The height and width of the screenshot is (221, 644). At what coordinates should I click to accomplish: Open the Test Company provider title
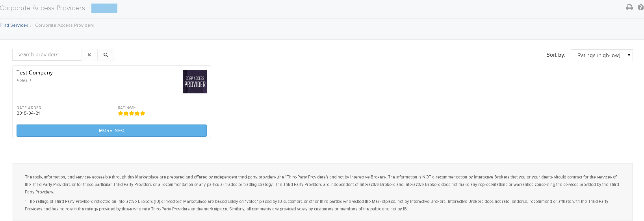[35, 72]
